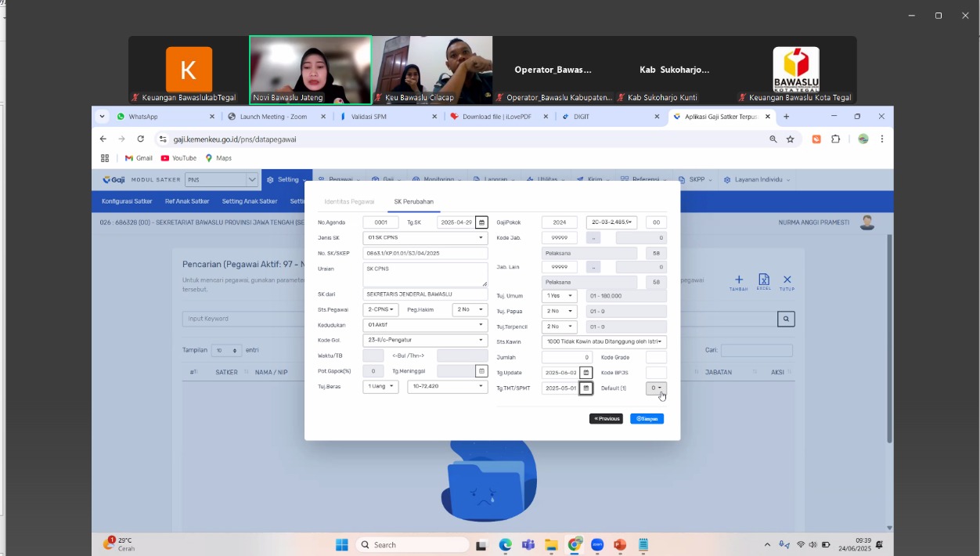This screenshot has width=980, height=556.
Task: Click the Tutup close icon
Action: [787, 280]
